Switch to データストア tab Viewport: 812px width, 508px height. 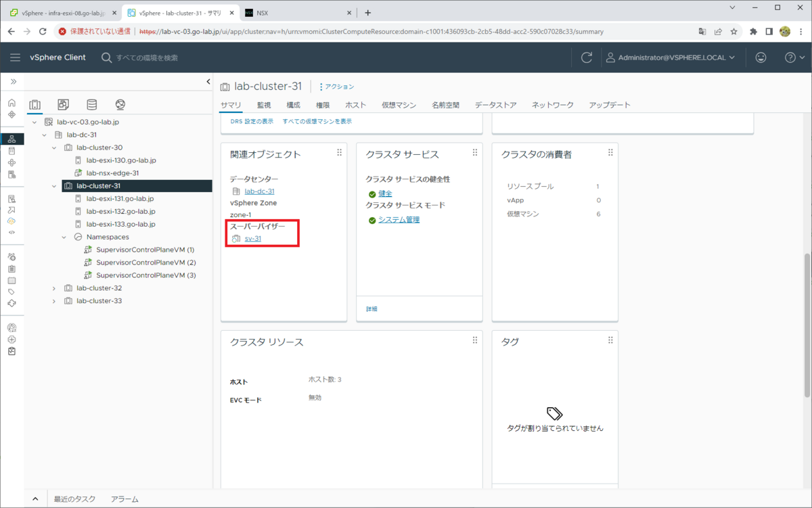tap(495, 105)
